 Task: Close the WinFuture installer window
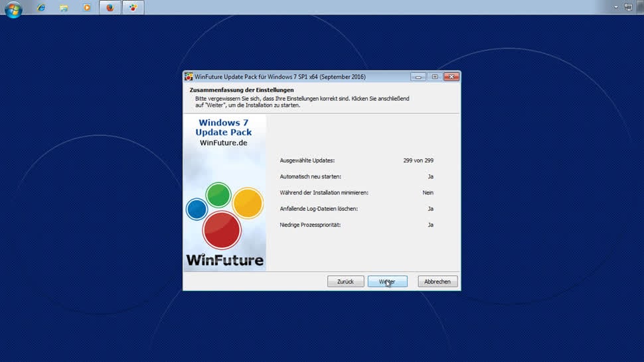(x=451, y=77)
